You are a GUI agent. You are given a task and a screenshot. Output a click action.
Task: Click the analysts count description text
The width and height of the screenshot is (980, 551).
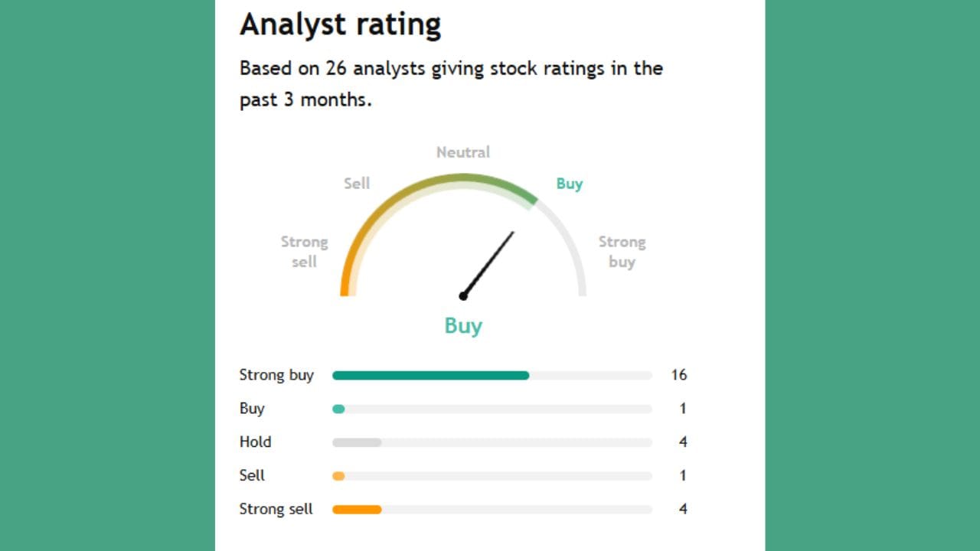coord(451,84)
